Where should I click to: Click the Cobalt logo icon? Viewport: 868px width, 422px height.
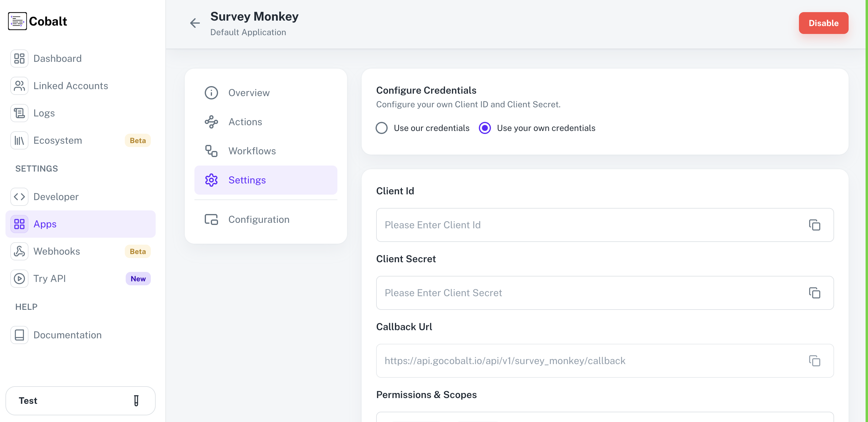(17, 21)
